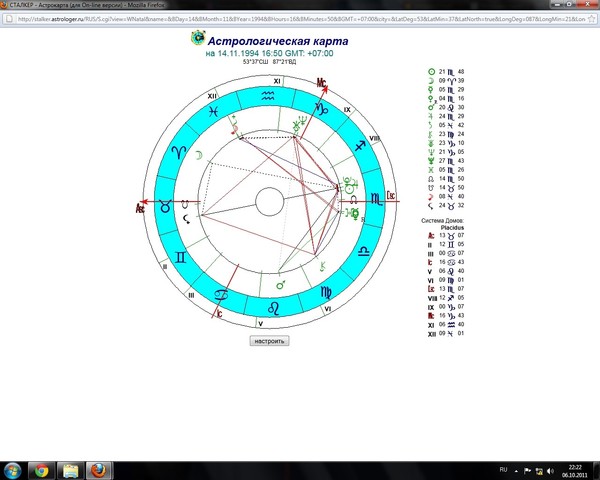Click the Sagittarius sign in the zodiac ring
600x480 pixels.
[x=360, y=145]
